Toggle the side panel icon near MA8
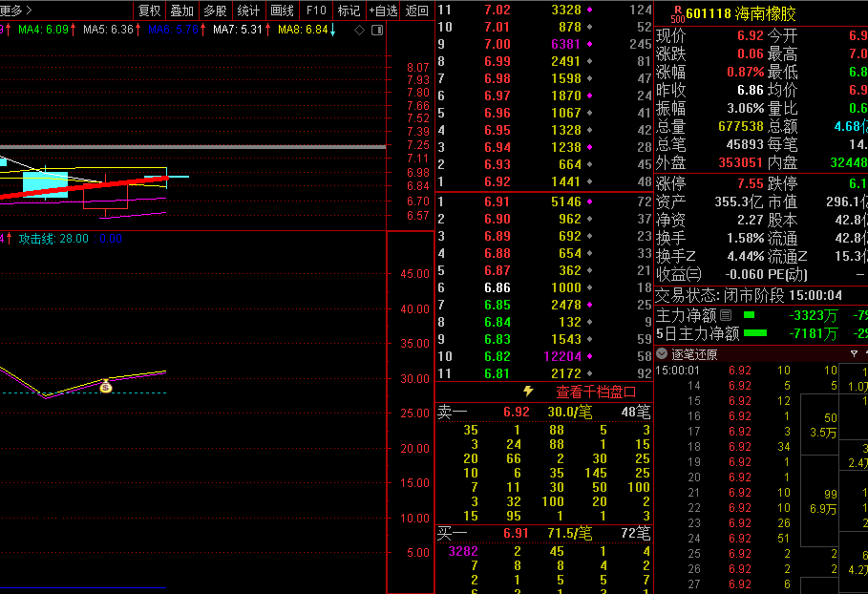The image size is (868, 594). [x=376, y=31]
